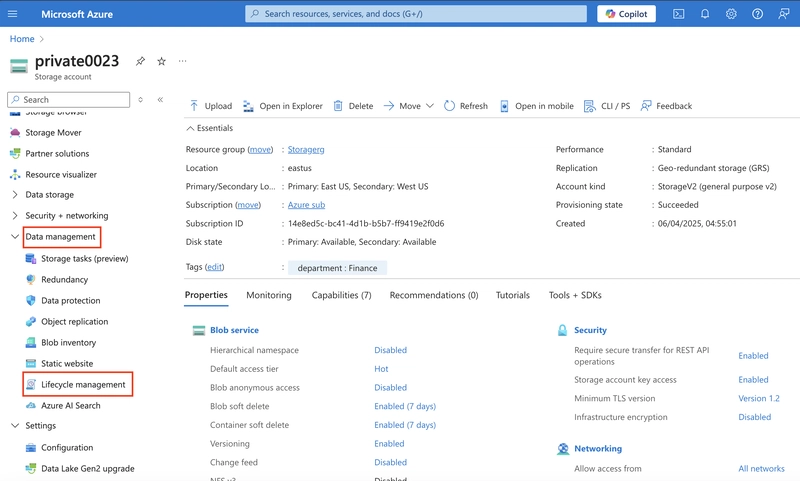
Task: Click the Hot default access tier value
Action: tap(381, 369)
